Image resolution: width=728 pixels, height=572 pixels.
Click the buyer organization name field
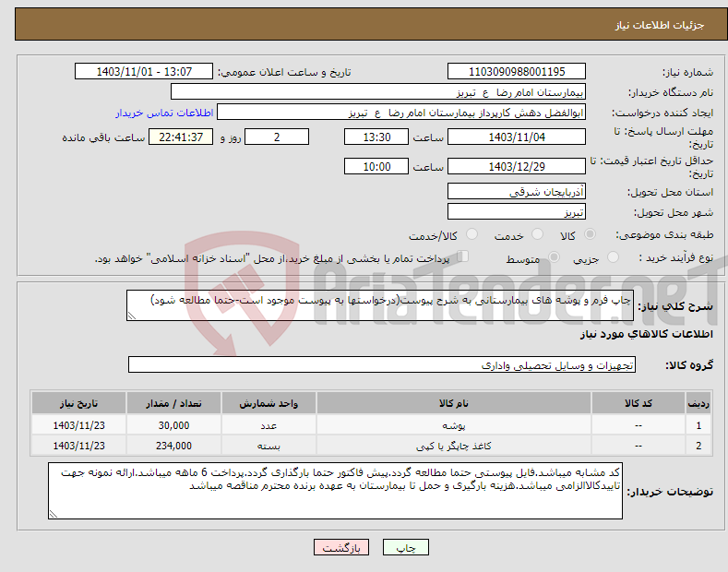click(378, 92)
